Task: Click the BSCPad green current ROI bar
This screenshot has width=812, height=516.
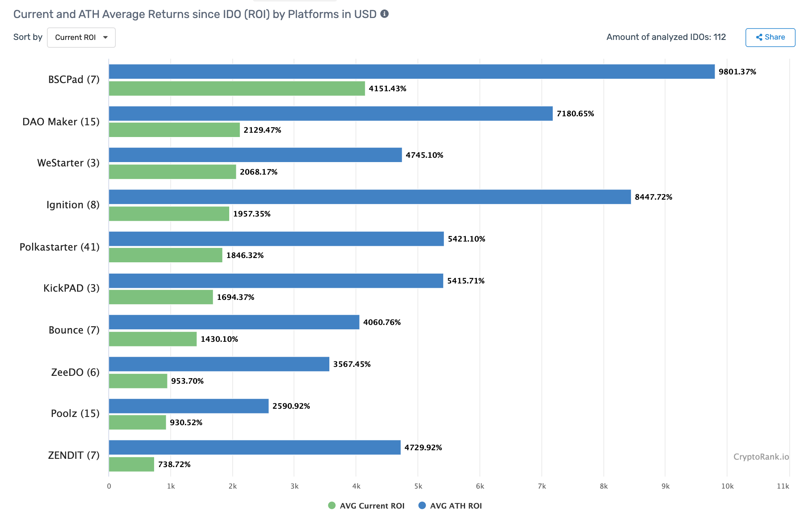Action: pos(237,88)
